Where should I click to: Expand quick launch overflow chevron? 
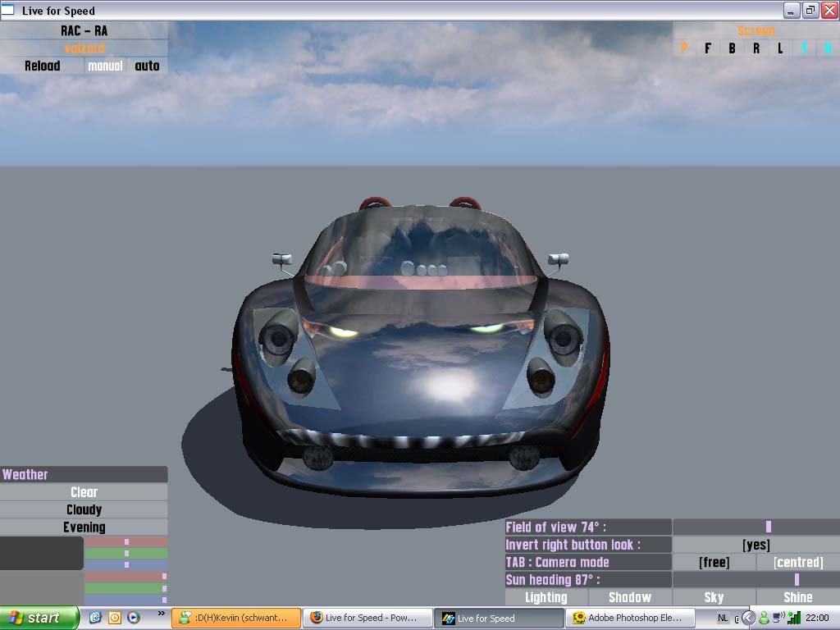click(162, 613)
